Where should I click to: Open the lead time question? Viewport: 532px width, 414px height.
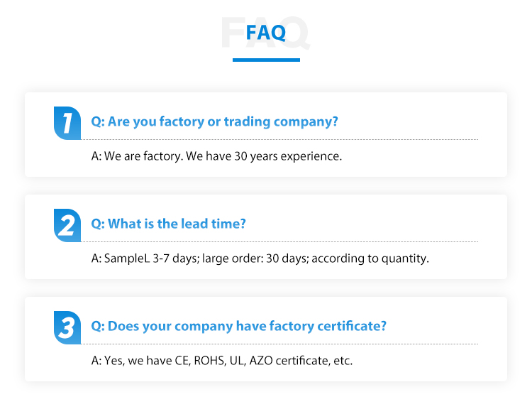(x=169, y=224)
